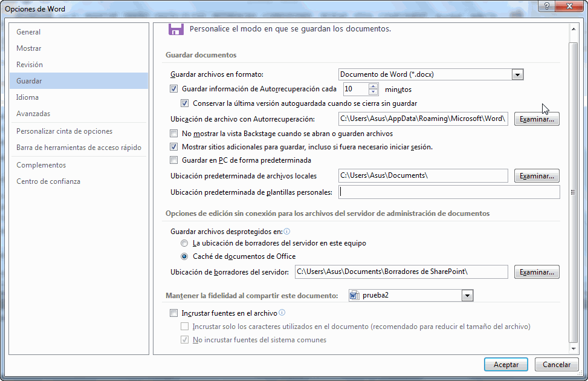Click the save floppy disk icon
This screenshot has width=588, height=381.
tap(176, 30)
